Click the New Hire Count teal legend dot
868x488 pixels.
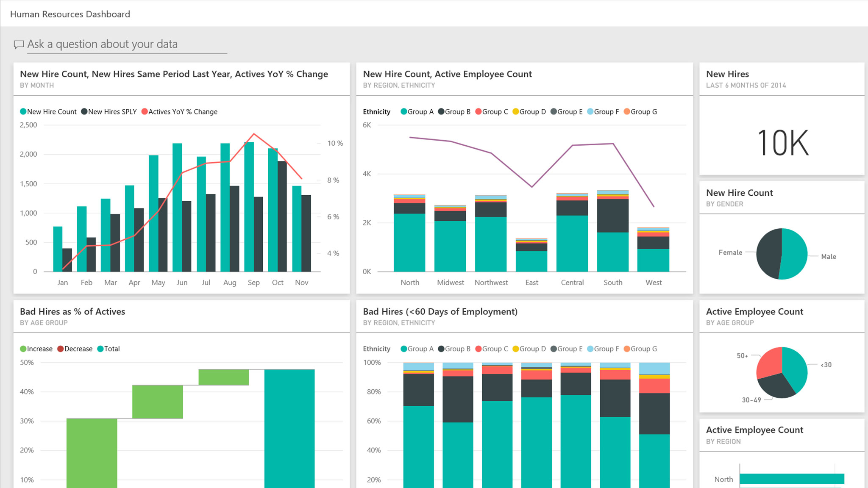(23, 112)
